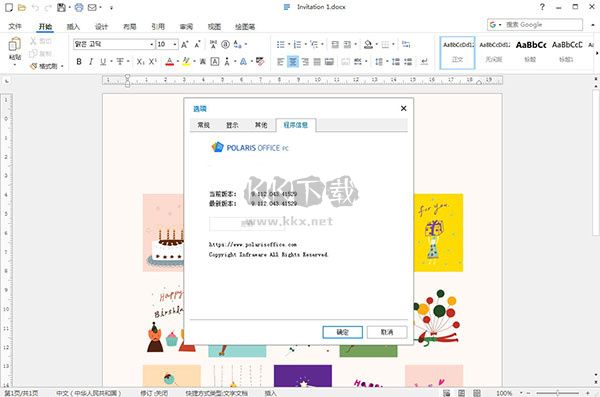This screenshot has width=600, height=397.
Task: Align text to the left
Action: click(x=280, y=62)
